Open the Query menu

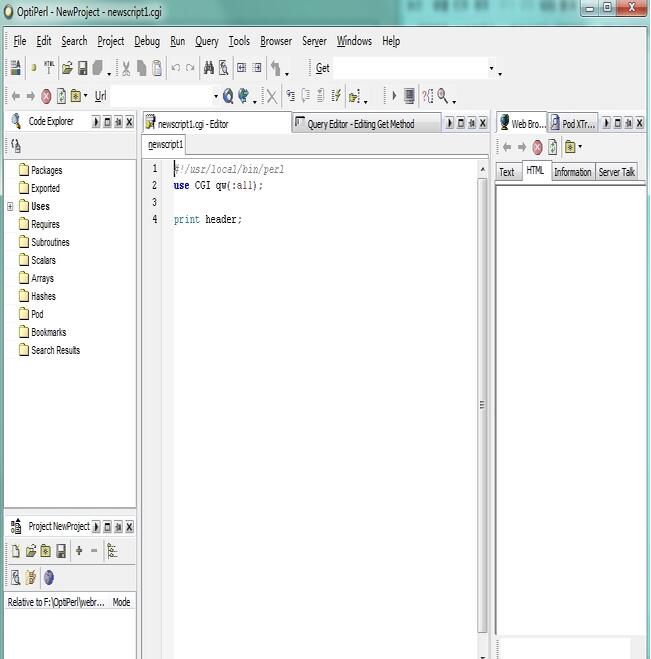(x=206, y=41)
